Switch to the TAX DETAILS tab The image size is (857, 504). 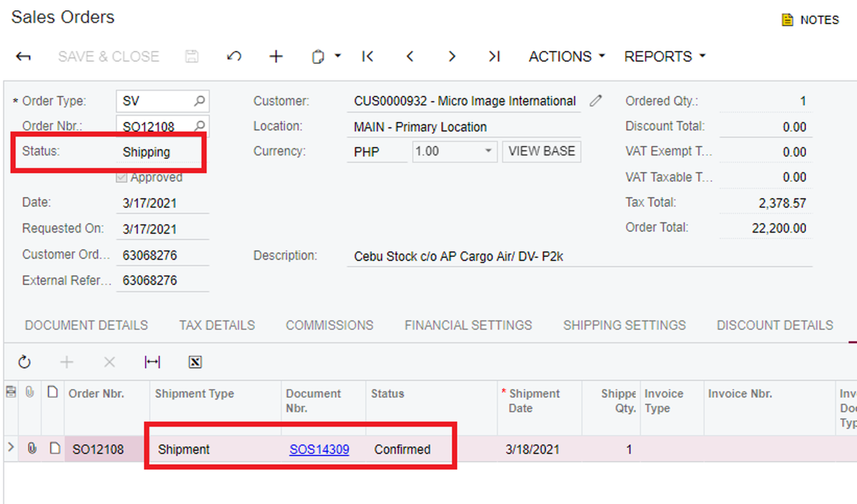point(217,325)
